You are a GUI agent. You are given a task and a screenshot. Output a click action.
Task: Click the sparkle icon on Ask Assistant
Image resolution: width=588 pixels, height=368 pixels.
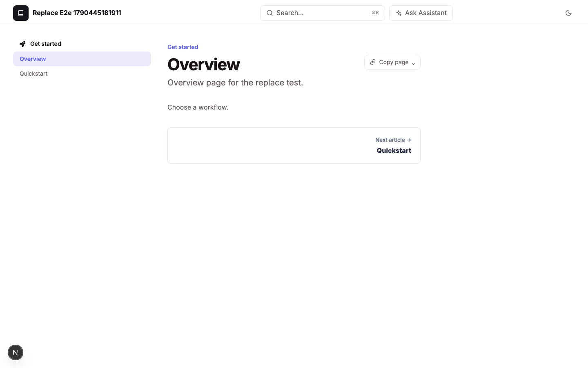pyautogui.click(x=399, y=13)
